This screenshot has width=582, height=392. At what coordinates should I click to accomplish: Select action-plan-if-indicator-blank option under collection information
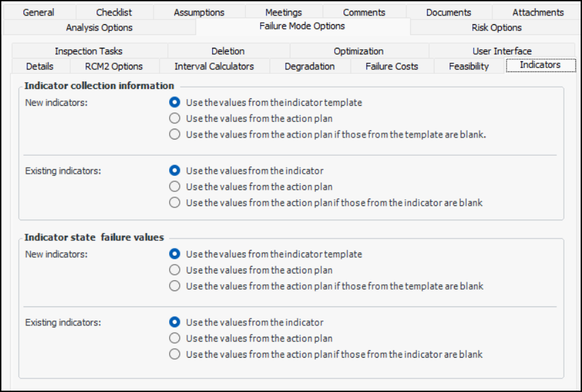[x=175, y=202]
